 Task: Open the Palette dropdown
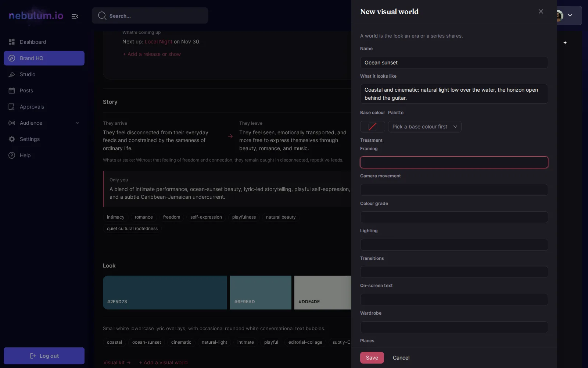point(425,127)
